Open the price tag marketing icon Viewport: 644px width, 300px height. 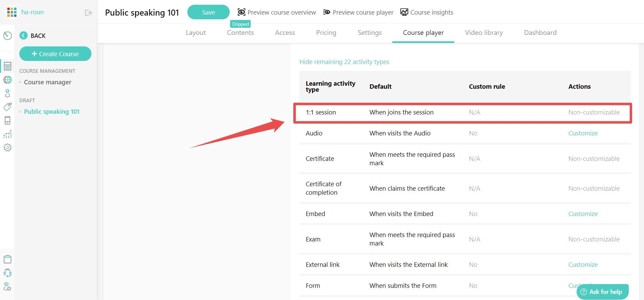tap(7, 107)
